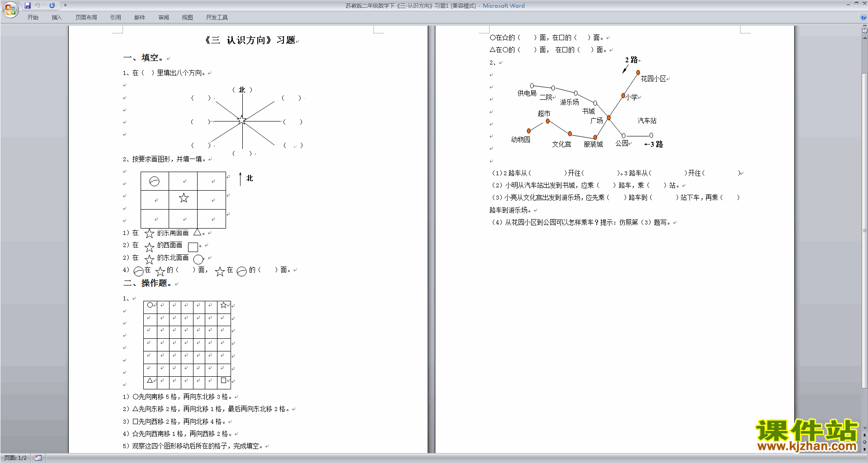Screen dimensions: 868x463
Task: Open the 引用 ribbon tab
Action: tap(116, 18)
